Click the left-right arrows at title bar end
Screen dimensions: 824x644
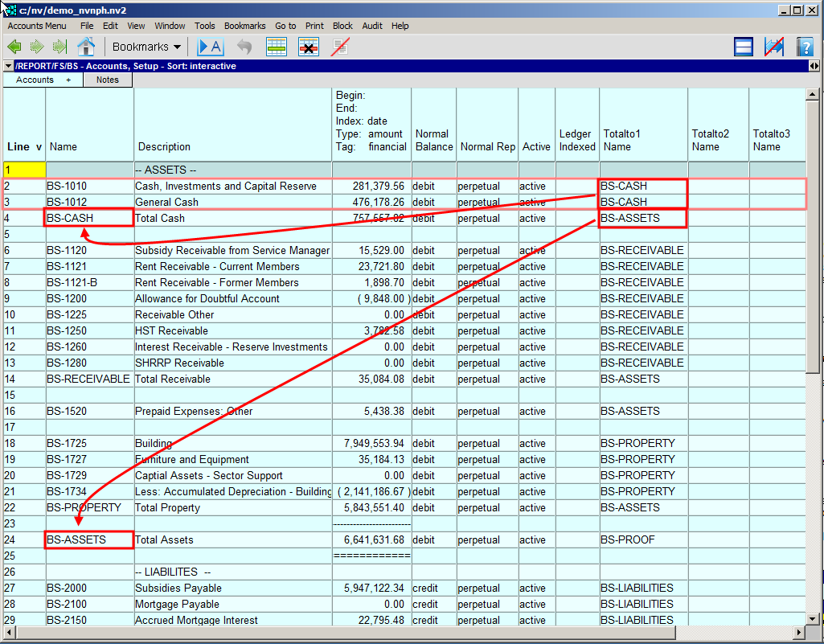pos(814,66)
